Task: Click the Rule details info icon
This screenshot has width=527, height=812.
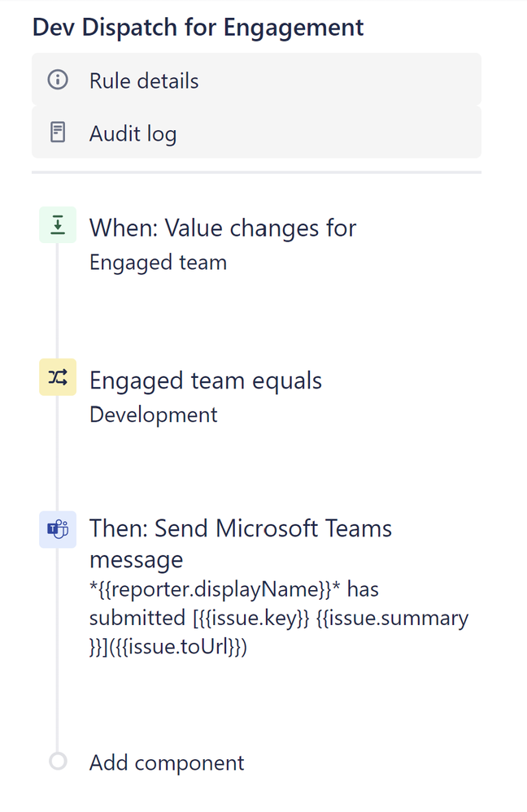Action: click(x=56, y=80)
